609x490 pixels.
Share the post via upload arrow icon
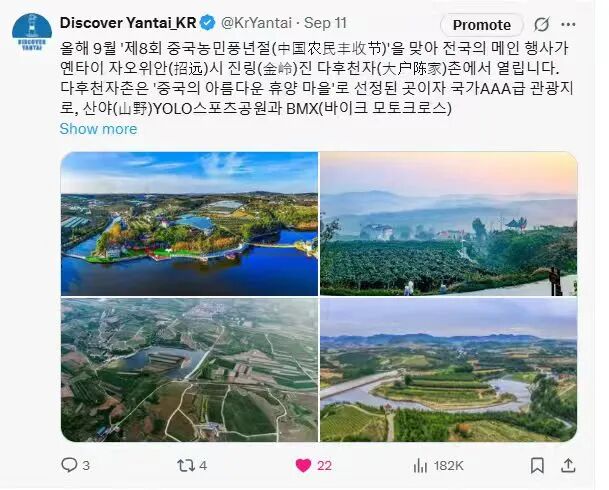point(568,465)
